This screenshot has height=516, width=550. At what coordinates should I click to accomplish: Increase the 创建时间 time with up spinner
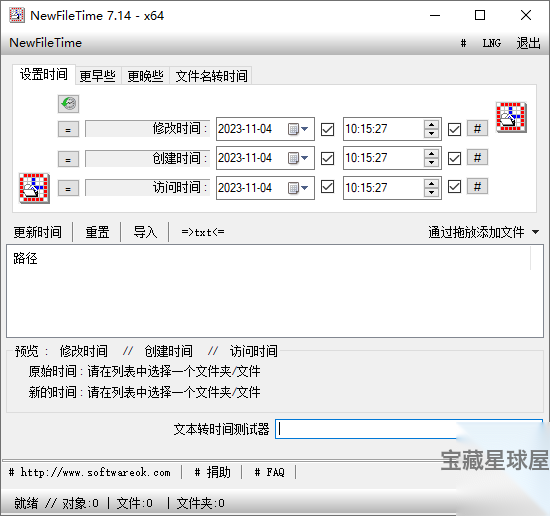click(431, 154)
